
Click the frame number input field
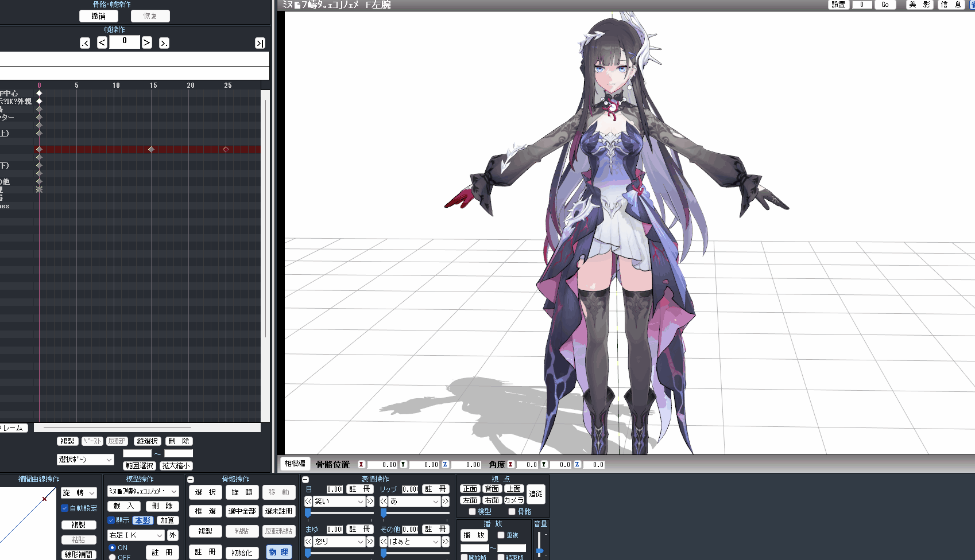(125, 41)
